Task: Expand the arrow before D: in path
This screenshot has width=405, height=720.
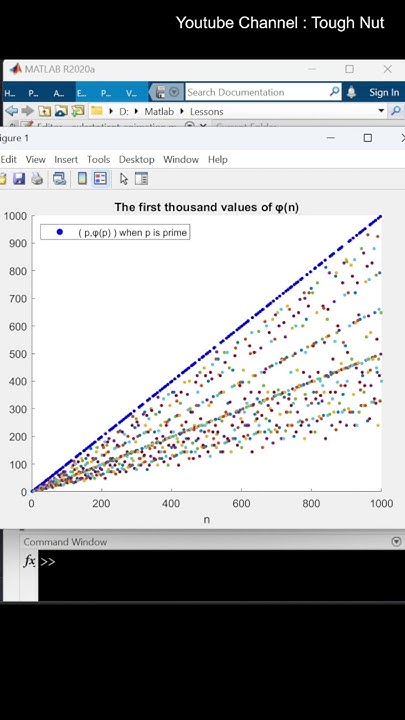Action: coord(112,111)
